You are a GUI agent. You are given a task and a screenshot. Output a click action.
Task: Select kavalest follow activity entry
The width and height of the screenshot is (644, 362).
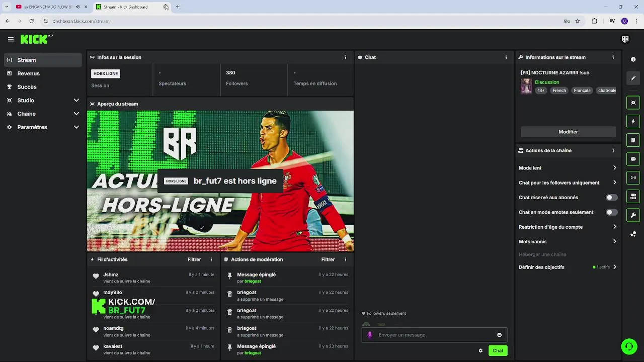coord(153,349)
